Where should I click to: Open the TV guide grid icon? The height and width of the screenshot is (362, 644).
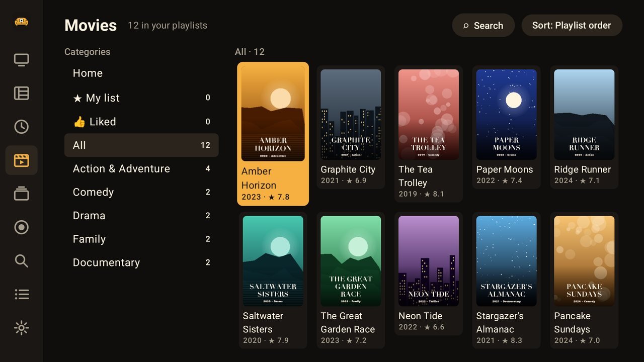21,94
